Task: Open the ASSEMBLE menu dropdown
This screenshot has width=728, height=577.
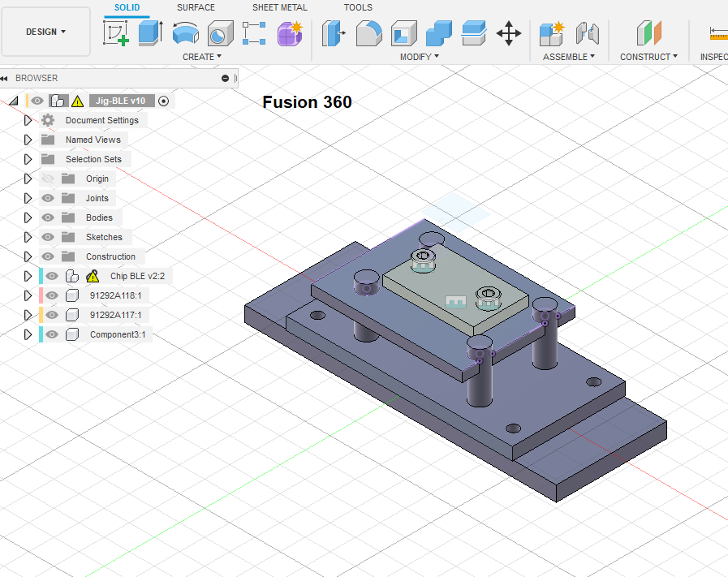Action: [x=569, y=57]
